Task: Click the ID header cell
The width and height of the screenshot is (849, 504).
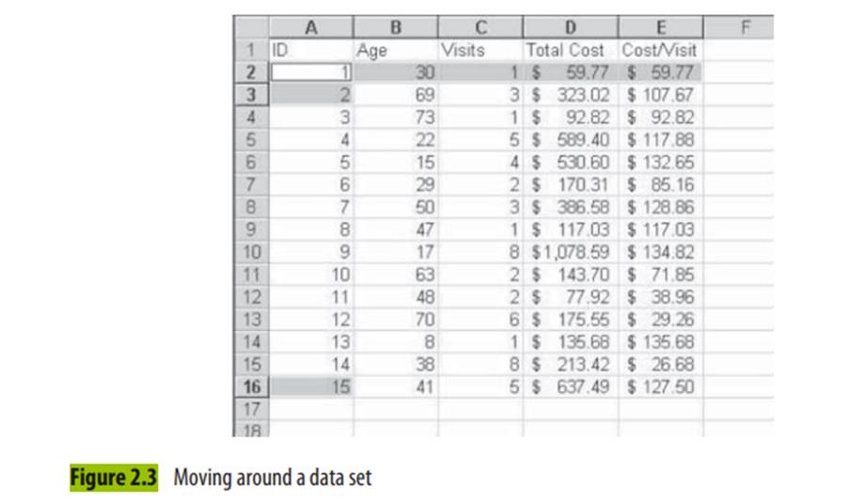Action: (x=310, y=49)
